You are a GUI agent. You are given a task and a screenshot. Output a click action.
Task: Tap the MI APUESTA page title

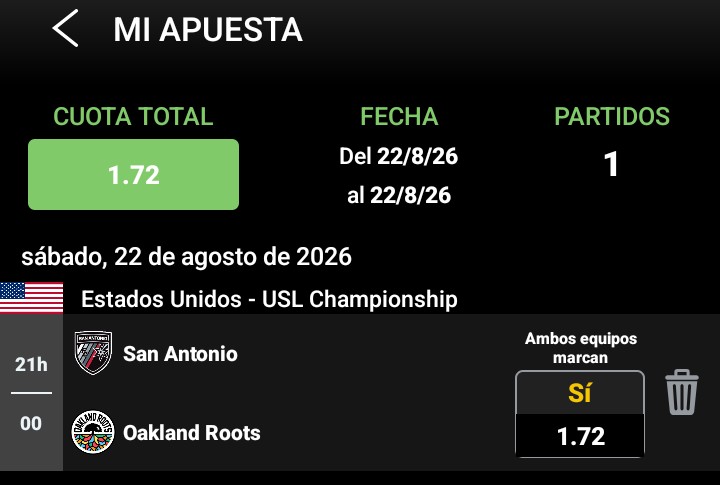(208, 30)
